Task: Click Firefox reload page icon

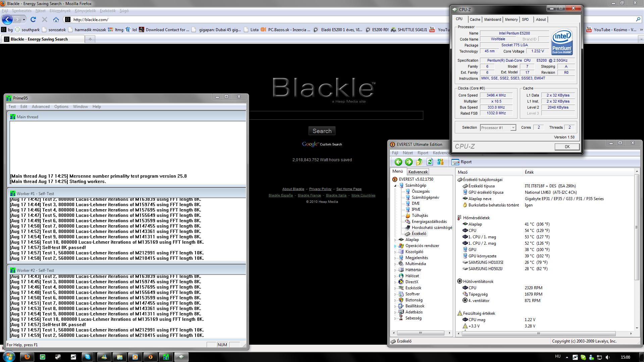Action: pyautogui.click(x=33, y=19)
